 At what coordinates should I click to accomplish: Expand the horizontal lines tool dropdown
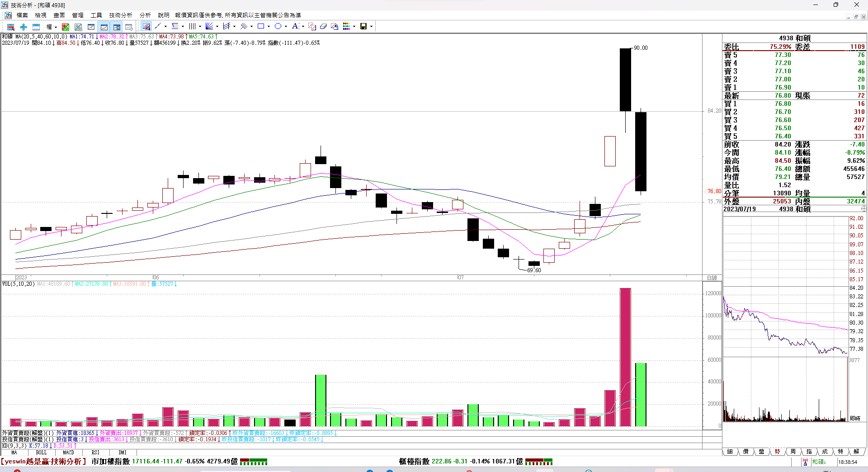tap(183, 27)
